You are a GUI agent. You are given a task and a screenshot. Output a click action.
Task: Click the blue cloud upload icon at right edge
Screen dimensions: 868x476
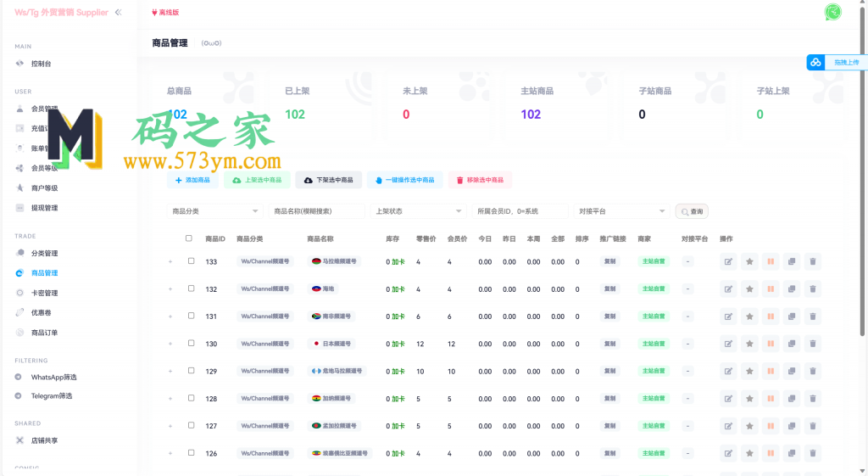click(x=816, y=63)
